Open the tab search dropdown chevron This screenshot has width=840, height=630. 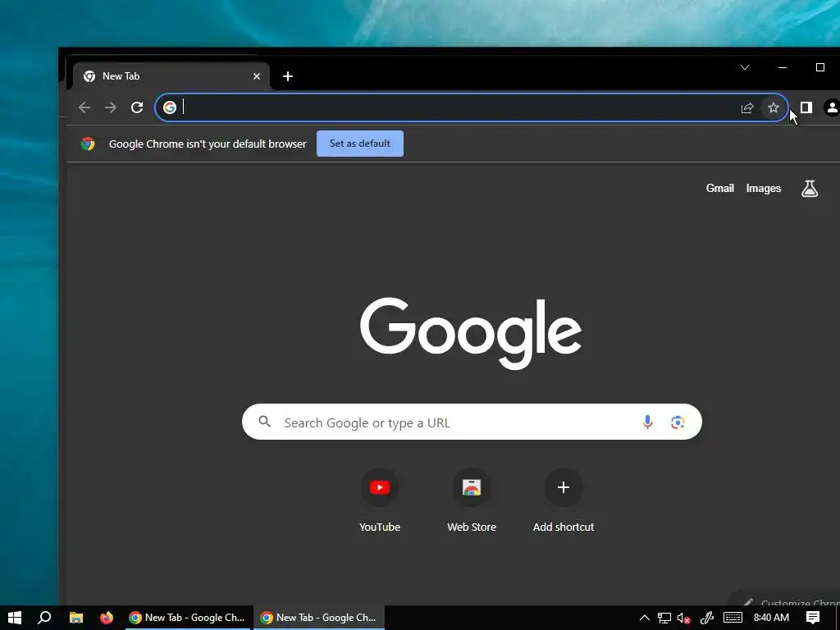745,67
